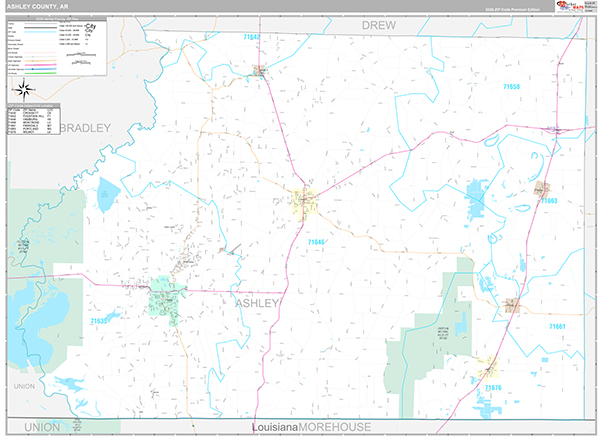The width and height of the screenshot is (600, 437).
Task: Click the Market Maps logo
Action: click(x=570, y=6)
